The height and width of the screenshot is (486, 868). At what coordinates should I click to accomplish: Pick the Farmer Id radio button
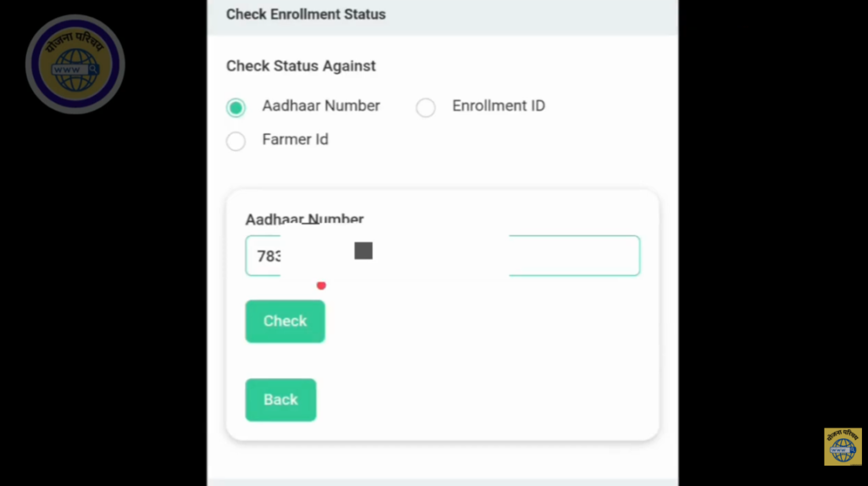point(236,141)
